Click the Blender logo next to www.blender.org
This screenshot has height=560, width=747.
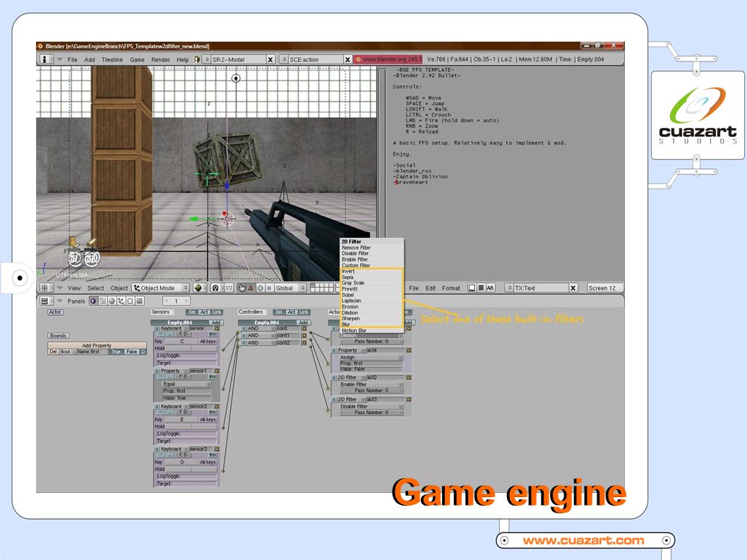(358, 59)
